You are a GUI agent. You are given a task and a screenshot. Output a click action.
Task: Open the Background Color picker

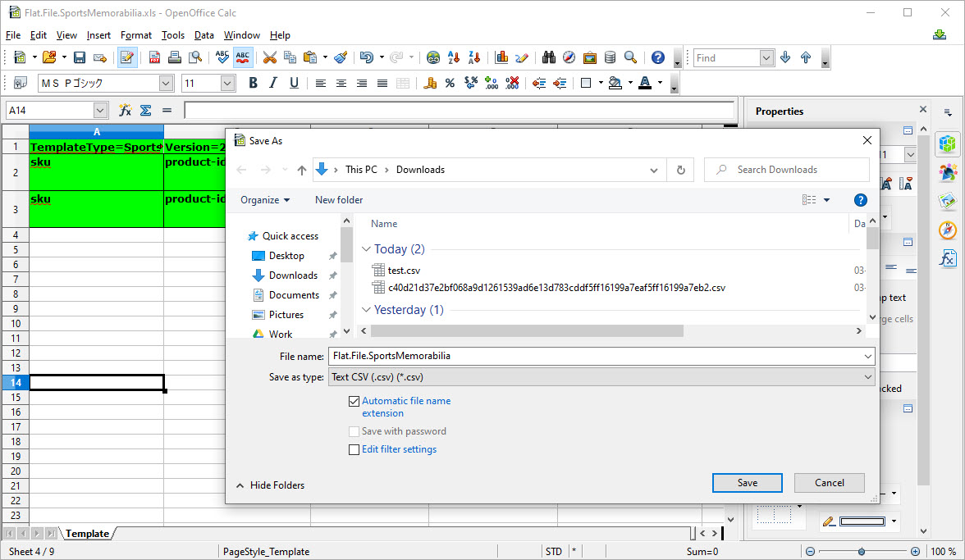615,83
